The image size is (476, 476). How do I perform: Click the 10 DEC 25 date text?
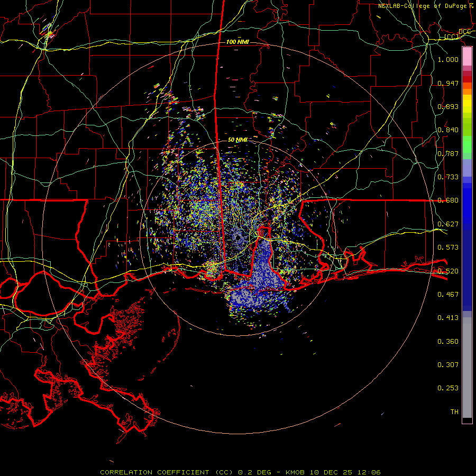click(331, 472)
